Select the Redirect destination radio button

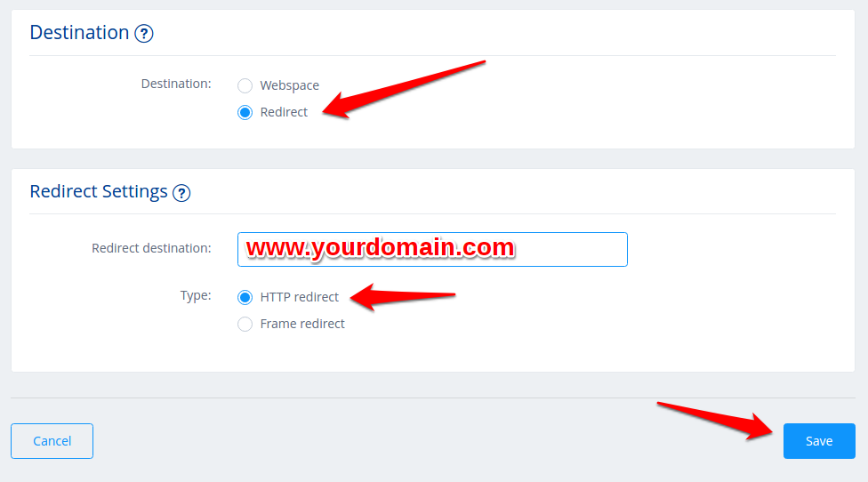point(245,112)
